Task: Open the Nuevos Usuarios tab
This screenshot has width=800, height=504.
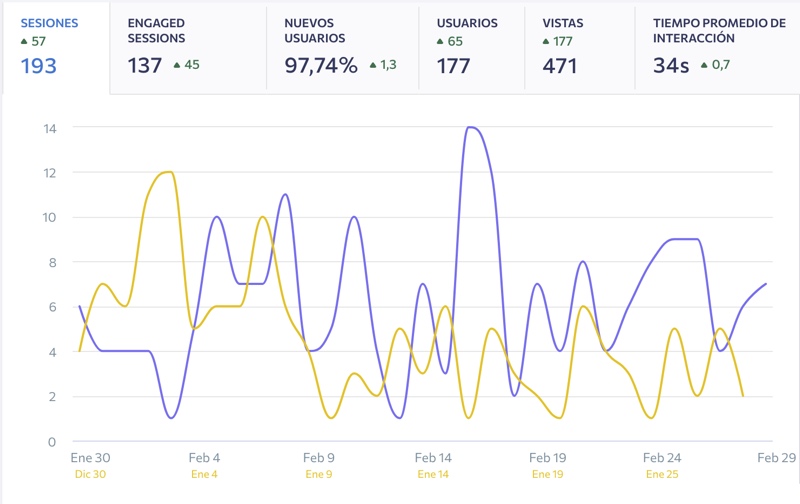Action: coord(342,48)
